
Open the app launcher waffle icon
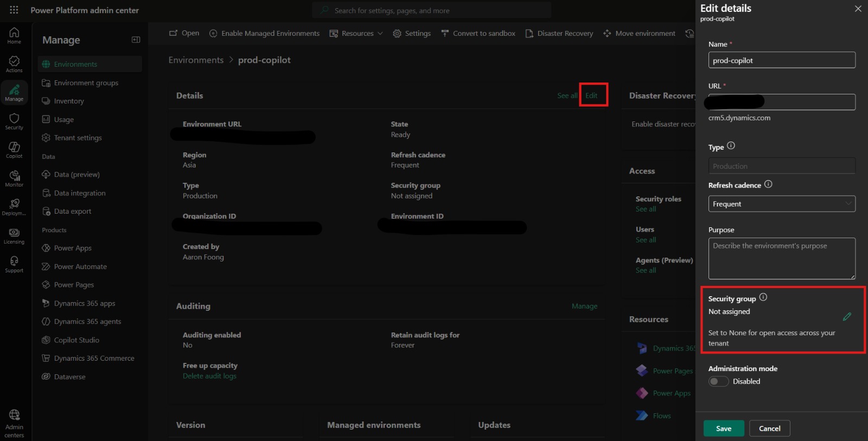[14, 10]
